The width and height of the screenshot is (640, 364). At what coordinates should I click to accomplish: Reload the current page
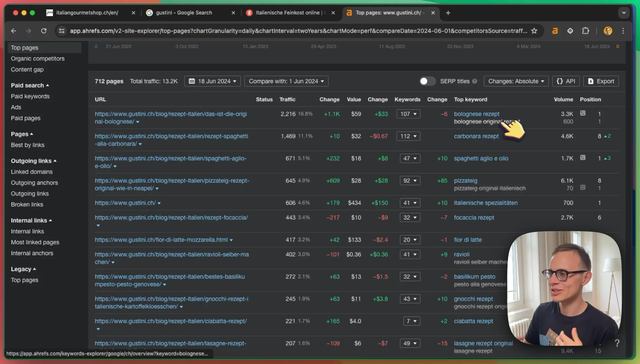click(x=44, y=31)
